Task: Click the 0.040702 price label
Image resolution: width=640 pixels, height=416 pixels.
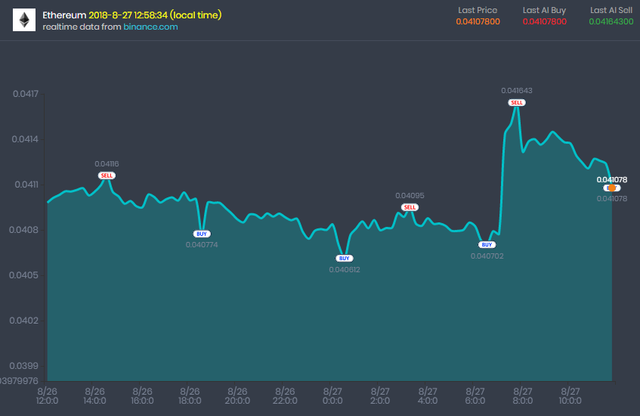Action: (x=487, y=256)
